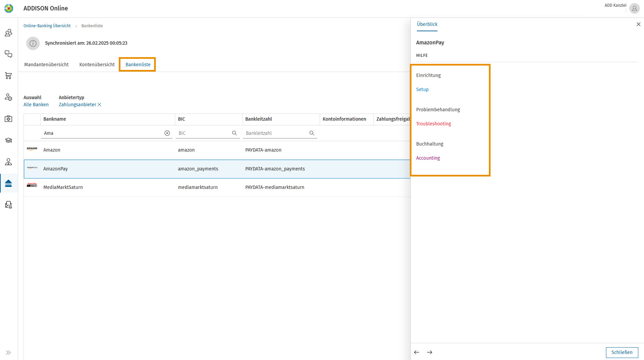Click the ADDISON Online logo icon
The height and width of the screenshot is (360, 644).
tap(9, 8)
